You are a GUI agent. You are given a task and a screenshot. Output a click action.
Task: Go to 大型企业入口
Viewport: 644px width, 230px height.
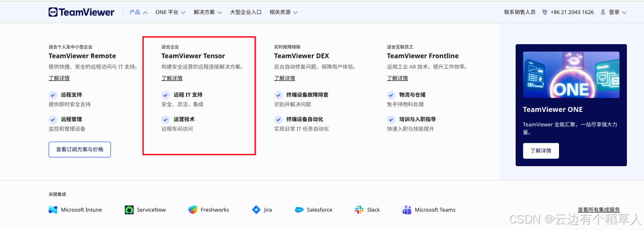pos(246,12)
